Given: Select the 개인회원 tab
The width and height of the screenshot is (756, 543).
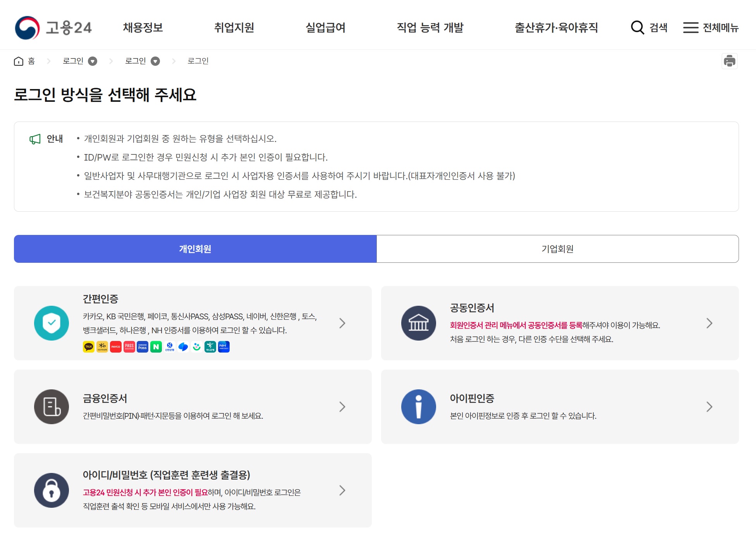Looking at the screenshot, I should [x=195, y=249].
